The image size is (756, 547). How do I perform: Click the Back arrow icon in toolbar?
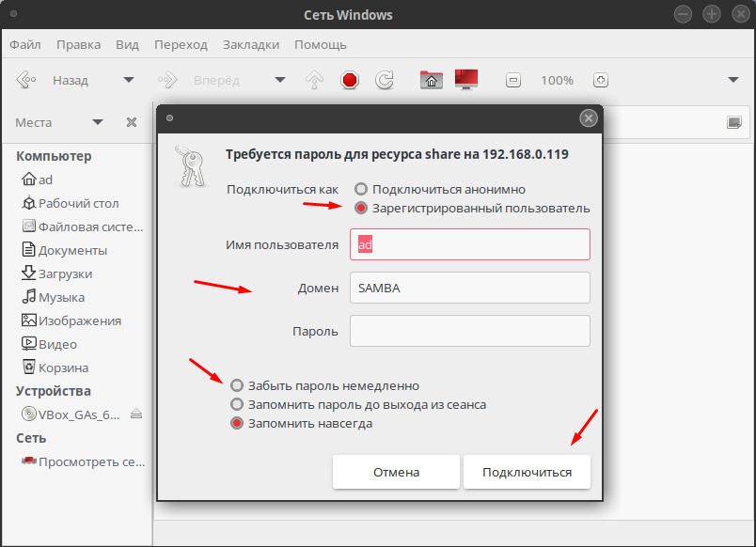coord(26,80)
